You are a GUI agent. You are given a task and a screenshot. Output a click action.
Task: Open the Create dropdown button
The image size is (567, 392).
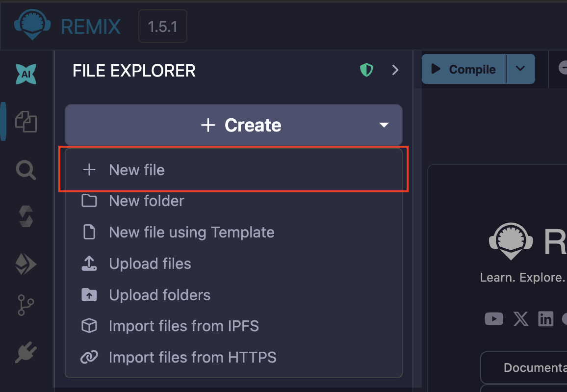(x=233, y=125)
